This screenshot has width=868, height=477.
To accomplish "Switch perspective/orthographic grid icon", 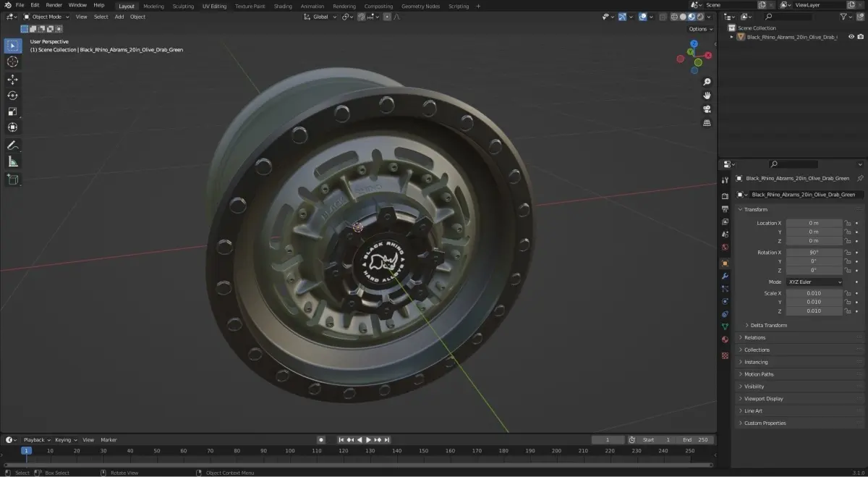I will [707, 123].
